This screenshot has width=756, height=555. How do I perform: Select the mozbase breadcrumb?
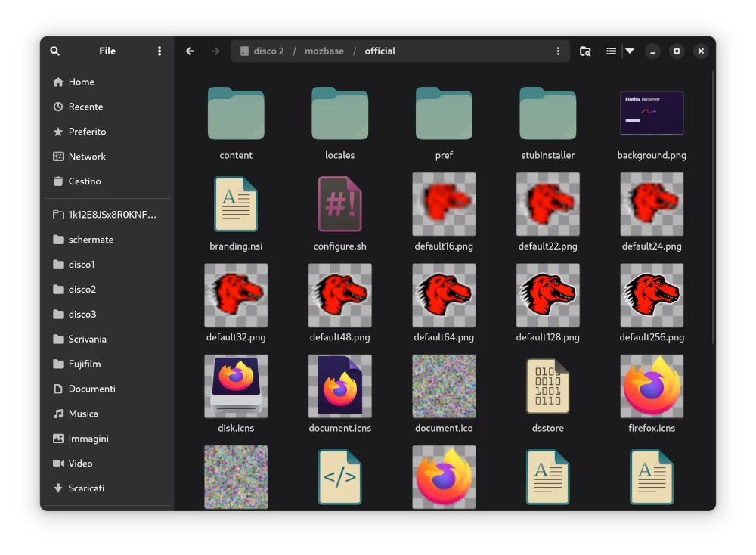point(324,51)
